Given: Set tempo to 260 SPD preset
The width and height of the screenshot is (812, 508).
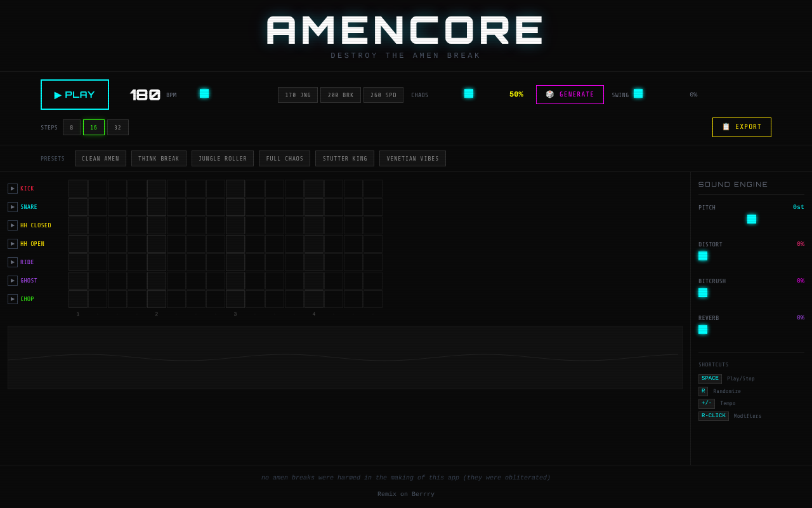Looking at the screenshot, I should tap(383, 95).
